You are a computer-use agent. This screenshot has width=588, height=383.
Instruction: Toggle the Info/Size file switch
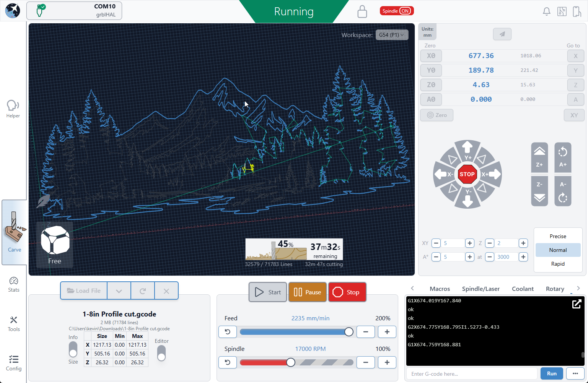[x=73, y=349]
